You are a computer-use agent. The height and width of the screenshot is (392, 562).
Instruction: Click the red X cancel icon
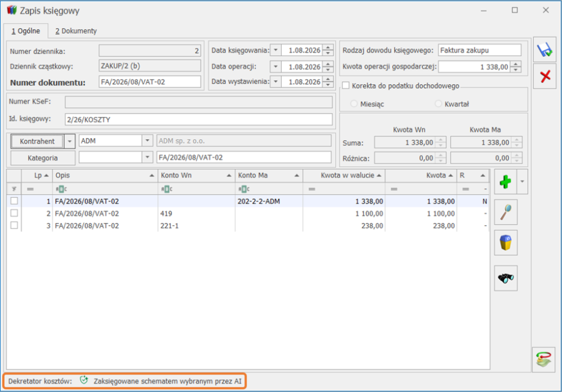544,76
